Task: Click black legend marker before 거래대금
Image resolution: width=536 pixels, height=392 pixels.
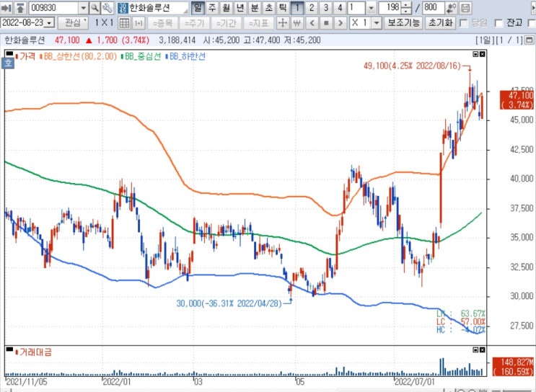Action: coord(9,349)
